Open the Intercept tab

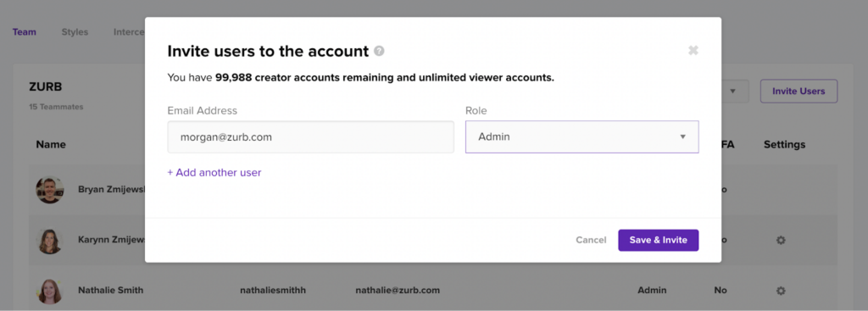pyautogui.click(x=129, y=32)
